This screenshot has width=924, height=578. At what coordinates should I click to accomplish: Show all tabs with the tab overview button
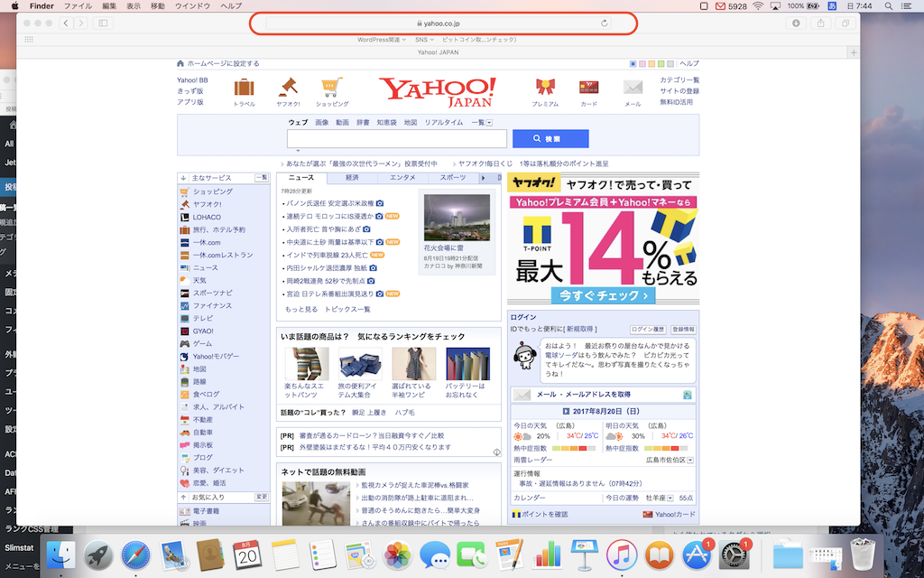(845, 23)
